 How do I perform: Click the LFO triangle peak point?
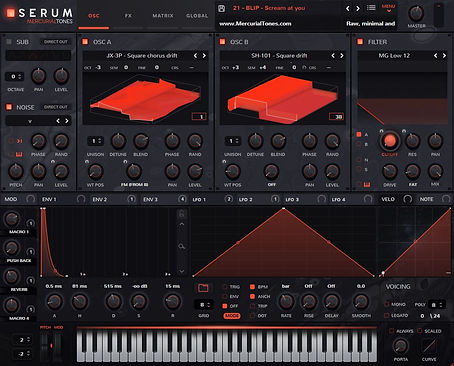tap(284, 209)
